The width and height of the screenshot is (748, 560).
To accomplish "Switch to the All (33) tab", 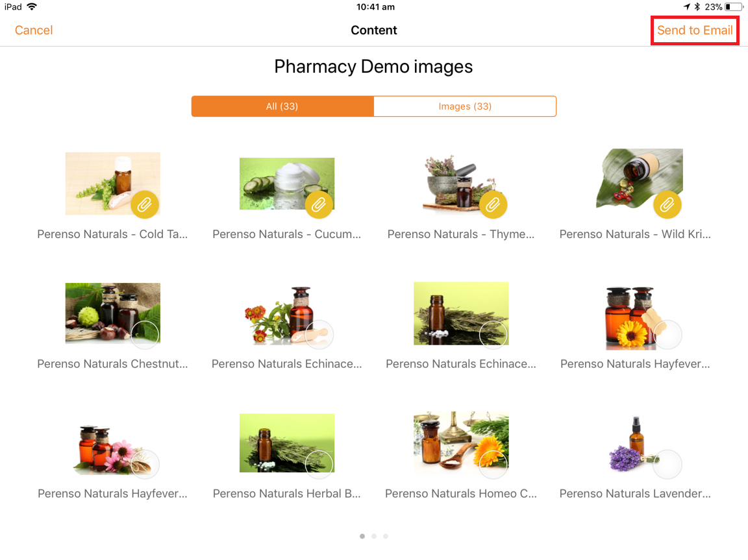I will 282,106.
